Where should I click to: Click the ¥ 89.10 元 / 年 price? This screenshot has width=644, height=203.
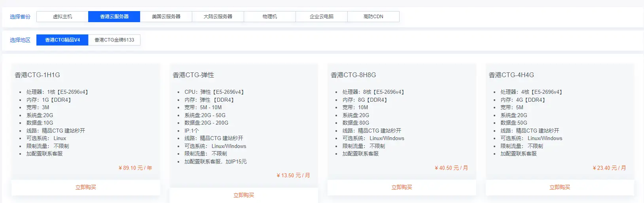[135, 168]
